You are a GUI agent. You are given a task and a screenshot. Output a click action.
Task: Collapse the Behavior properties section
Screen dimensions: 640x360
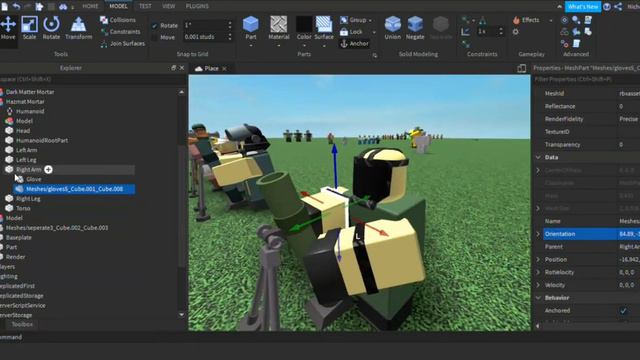pos(538,298)
